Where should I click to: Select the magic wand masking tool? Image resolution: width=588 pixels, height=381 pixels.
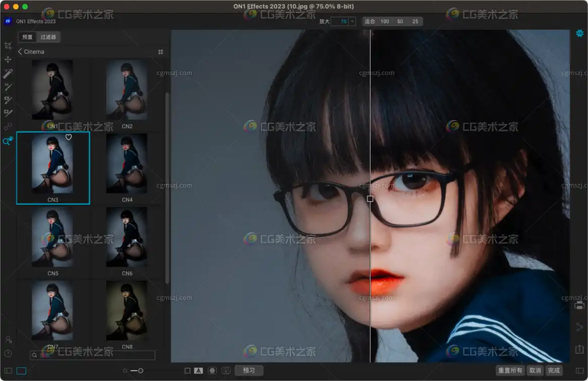pos(8,74)
